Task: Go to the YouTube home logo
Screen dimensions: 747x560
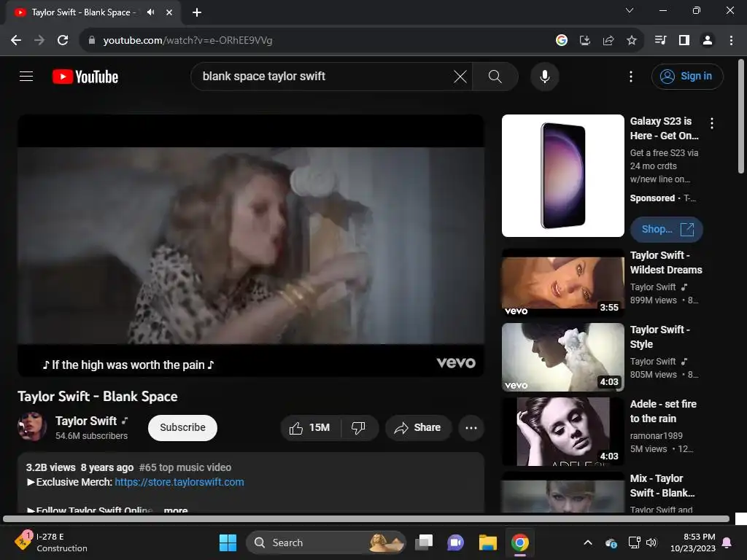Action: 85,77
